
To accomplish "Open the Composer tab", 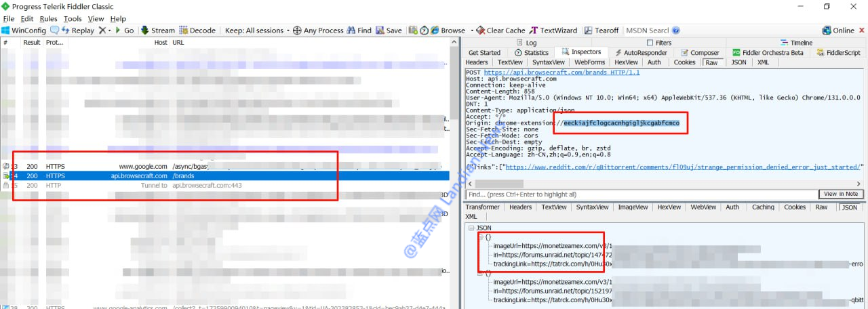I will (700, 53).
